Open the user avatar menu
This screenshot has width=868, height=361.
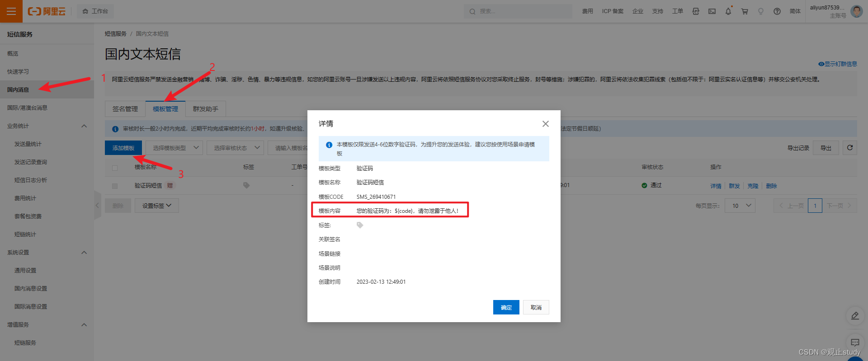point(857,11)
